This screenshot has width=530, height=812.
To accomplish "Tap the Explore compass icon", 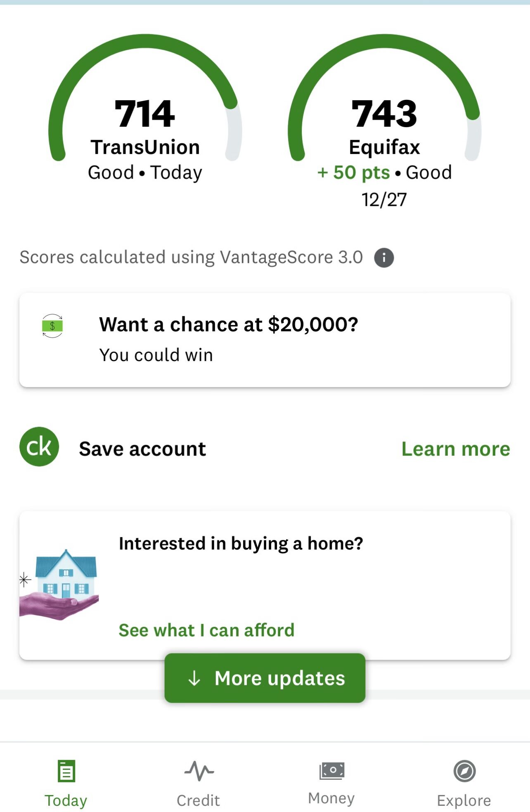I will (x=464, y=771).
